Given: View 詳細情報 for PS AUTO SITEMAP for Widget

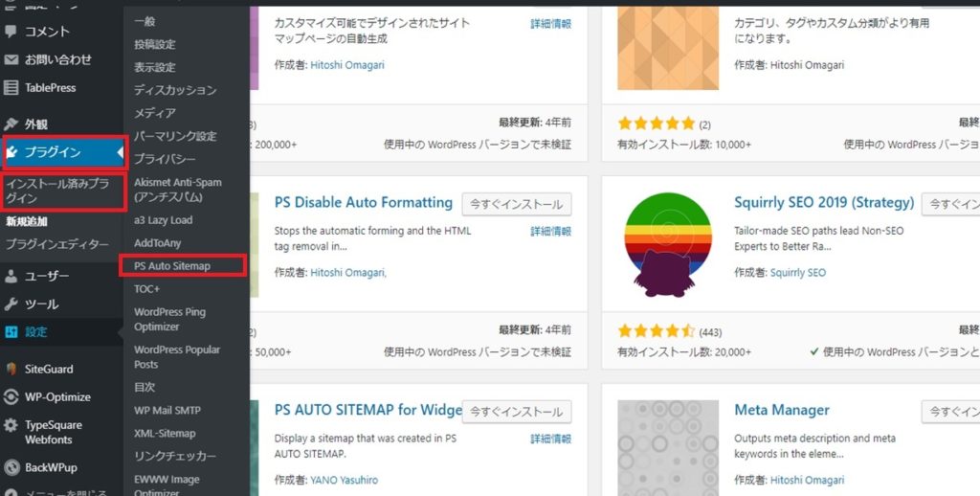Looking at the screenshot, I should [550, 440].
